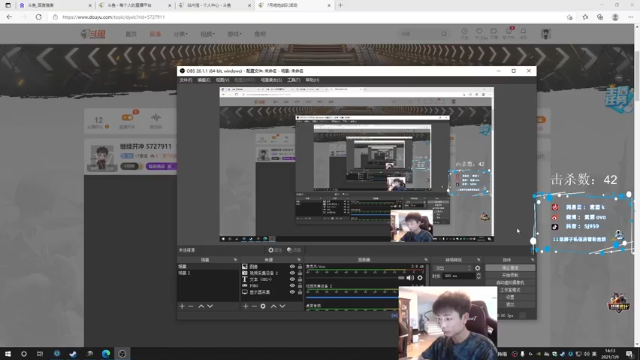Switch to the second browser tab

pos(135,5)
